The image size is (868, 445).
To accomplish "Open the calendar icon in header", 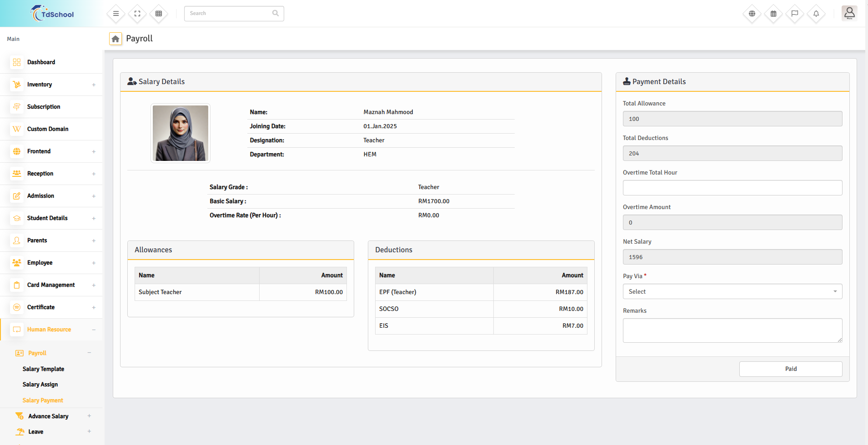I will point(773,14).
